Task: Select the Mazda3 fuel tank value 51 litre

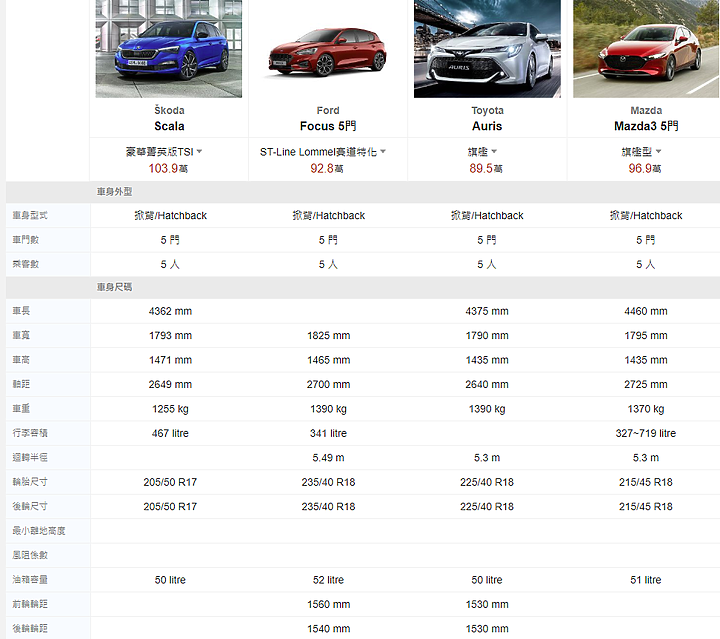Action: 646,580
